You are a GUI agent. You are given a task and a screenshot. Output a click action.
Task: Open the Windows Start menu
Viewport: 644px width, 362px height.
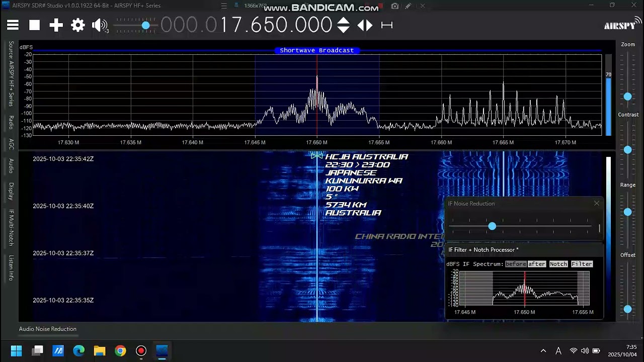coord(16,350)
